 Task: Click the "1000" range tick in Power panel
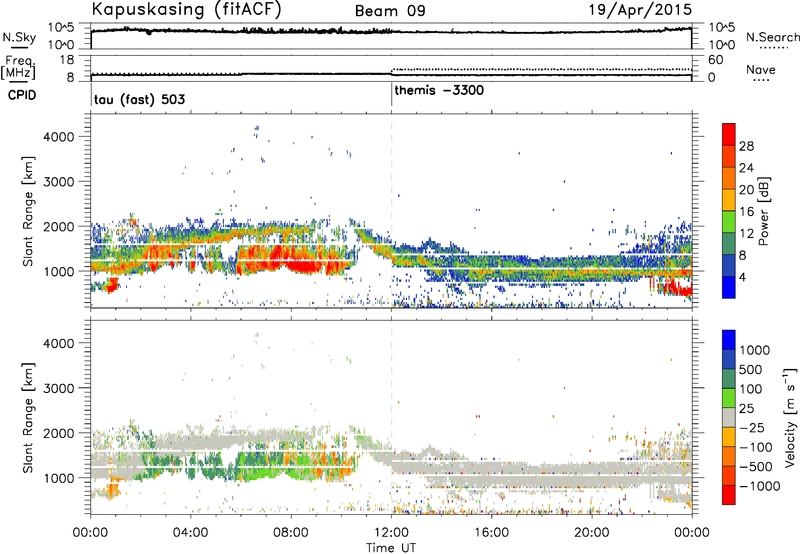pos(59,271)
